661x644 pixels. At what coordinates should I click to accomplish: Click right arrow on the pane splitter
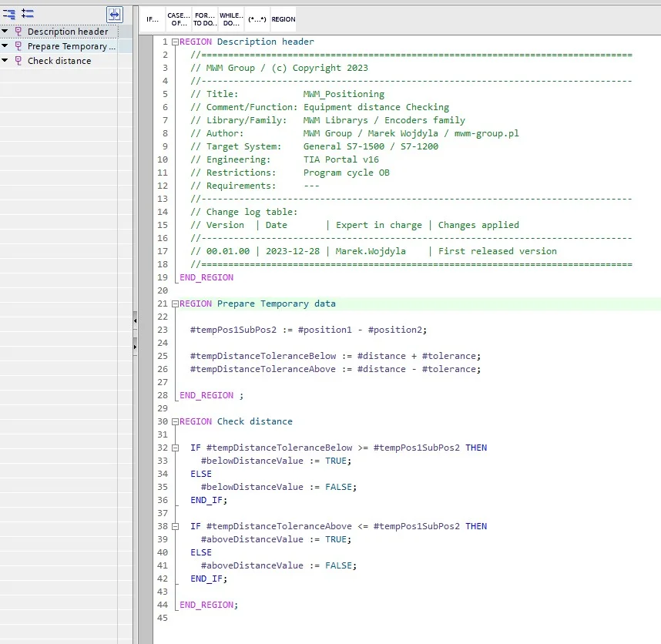click(x=135, y=347)
